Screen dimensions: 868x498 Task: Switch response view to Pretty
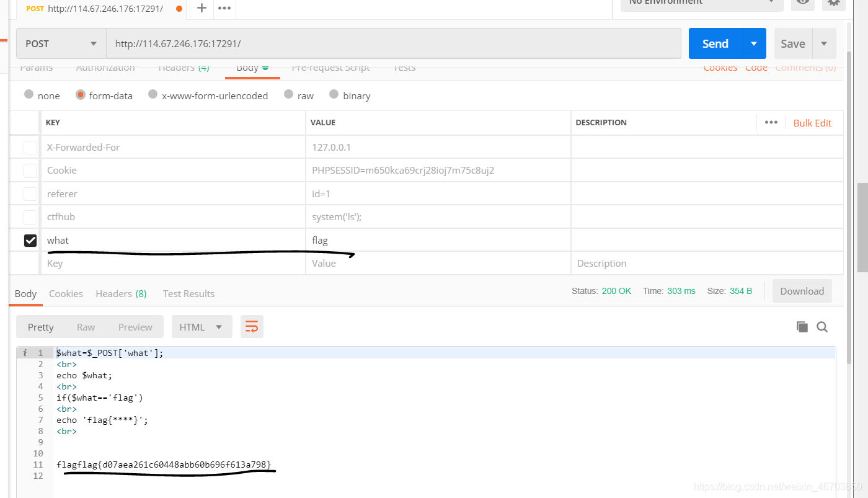[41, 327]
